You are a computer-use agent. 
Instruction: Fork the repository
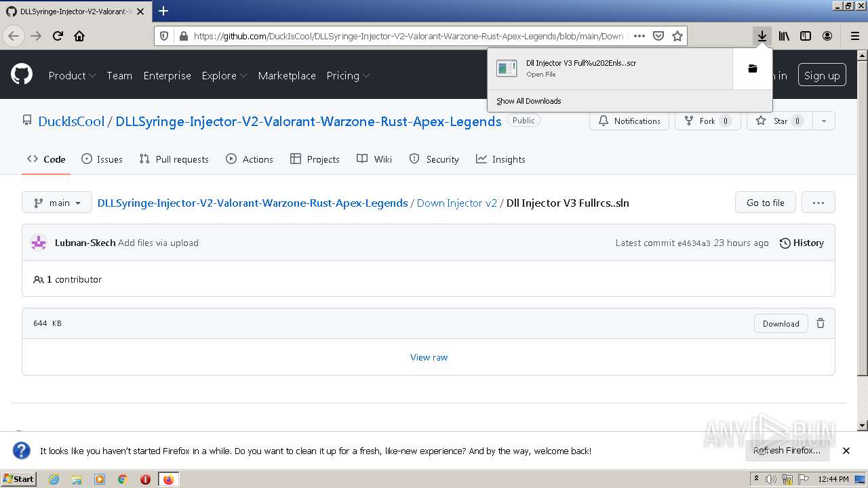click(x=707, y=121)
